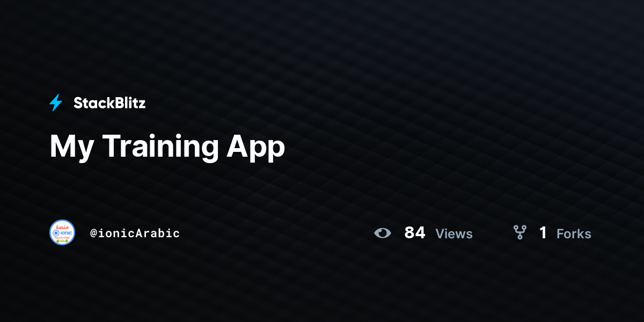Visit the @ionicArabic username link
Screen dimensions: 644x322
(135, 233)
